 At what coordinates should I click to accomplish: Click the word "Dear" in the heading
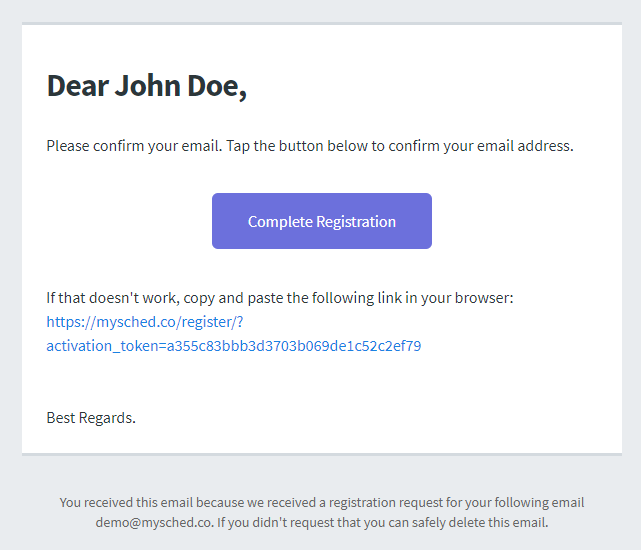pos(77,86)
